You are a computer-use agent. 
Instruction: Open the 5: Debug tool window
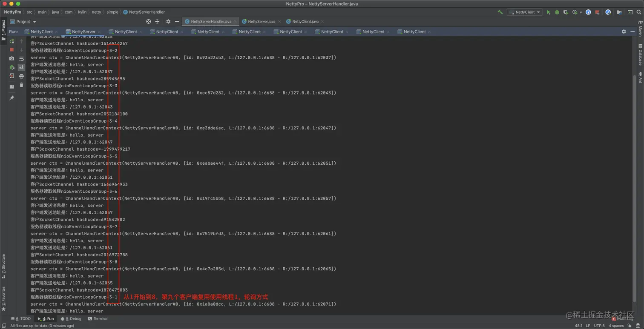pos(71,319)
